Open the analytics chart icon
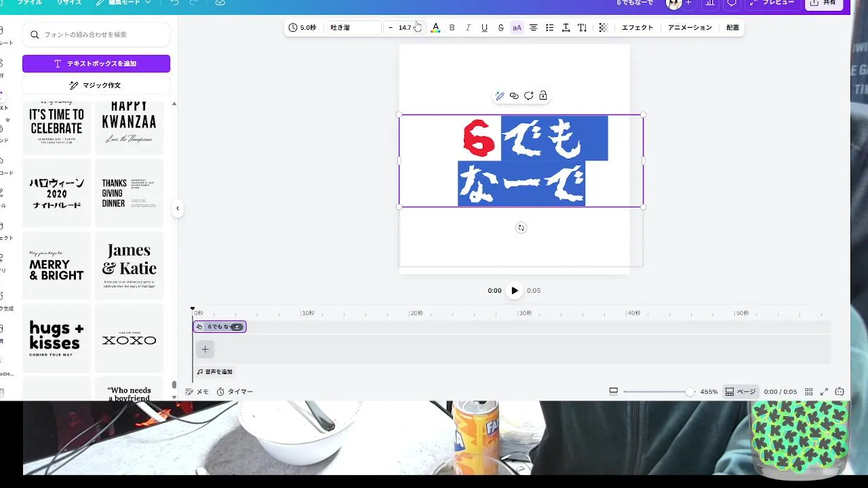Viewport: 868px width, 488px height. point(710,3)
